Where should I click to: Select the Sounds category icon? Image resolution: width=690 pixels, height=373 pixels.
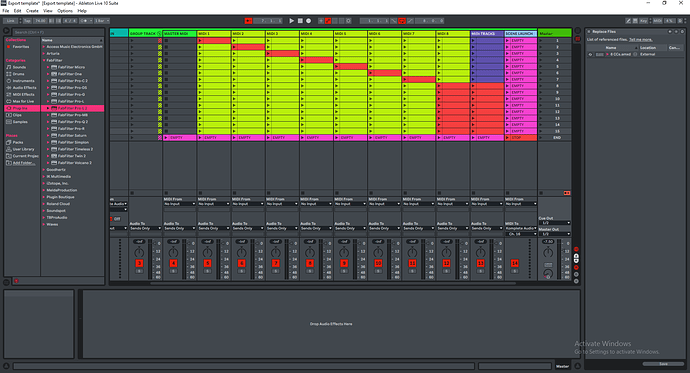tap(8, 67)
